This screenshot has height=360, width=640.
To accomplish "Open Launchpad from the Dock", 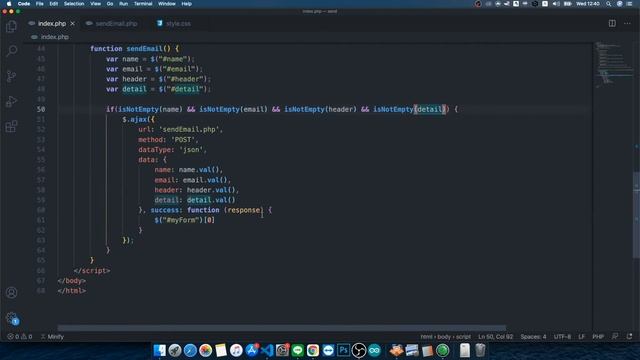I will tap(175, 350).
